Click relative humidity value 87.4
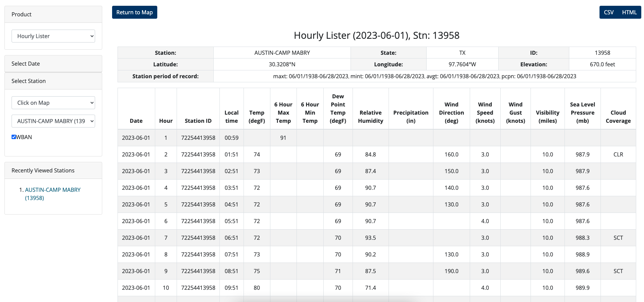644x302 pixels. pyautogui.click(x=371, y=171)
